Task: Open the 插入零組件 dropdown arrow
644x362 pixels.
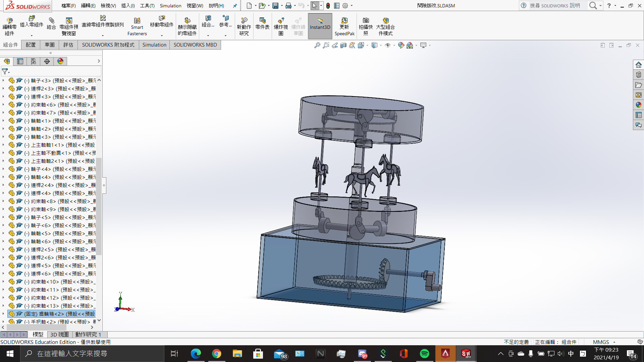Action: 32,35
